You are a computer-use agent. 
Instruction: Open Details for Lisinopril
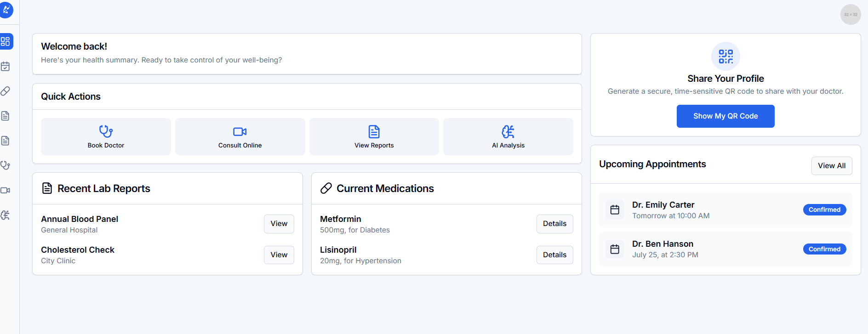tap(554, 255)
